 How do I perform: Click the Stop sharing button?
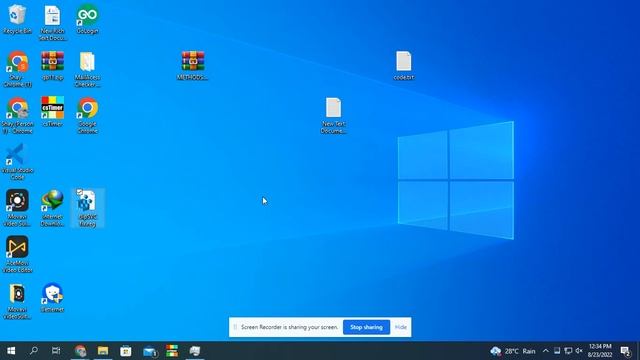[x=366, y=327]
